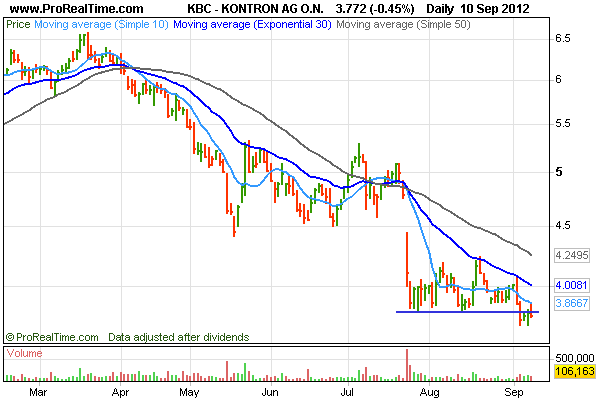Image resolution: width=600 pixels, height=400 pixels.
Task: Click the KBC - KONTRON AG O.N. title
Action: point(255,8)
